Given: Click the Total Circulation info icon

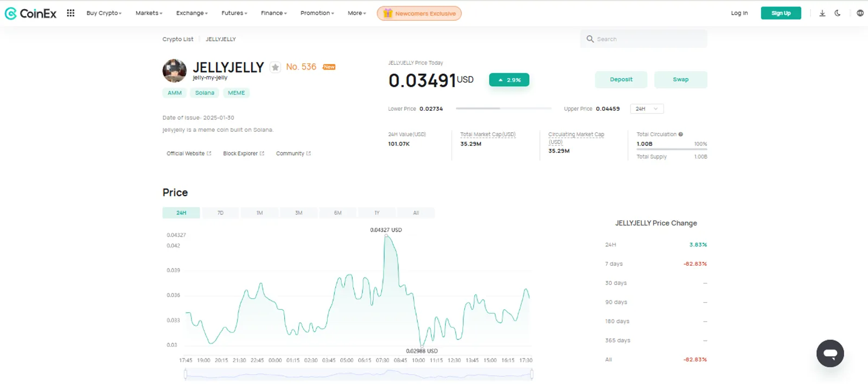Looking at the screenshot, I should (680, 135).
